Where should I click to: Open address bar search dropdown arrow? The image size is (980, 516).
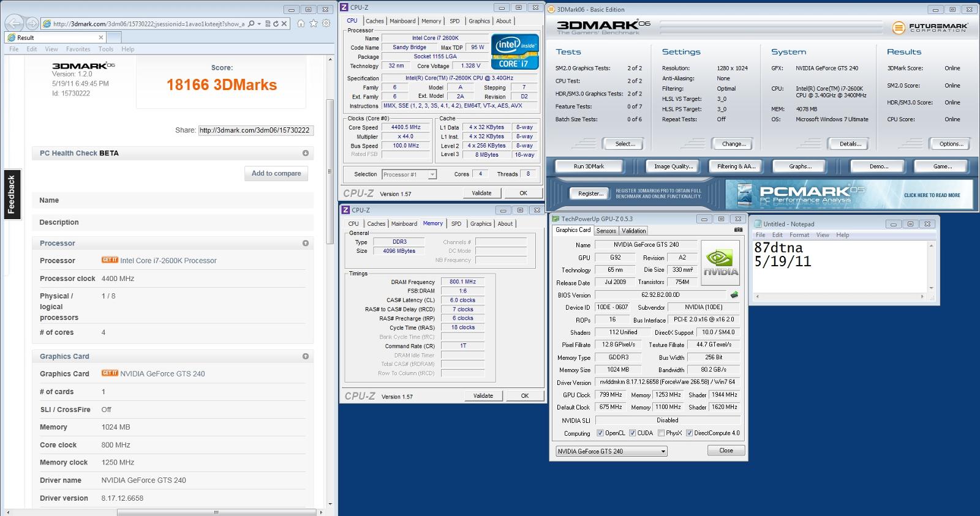[259, 23]
